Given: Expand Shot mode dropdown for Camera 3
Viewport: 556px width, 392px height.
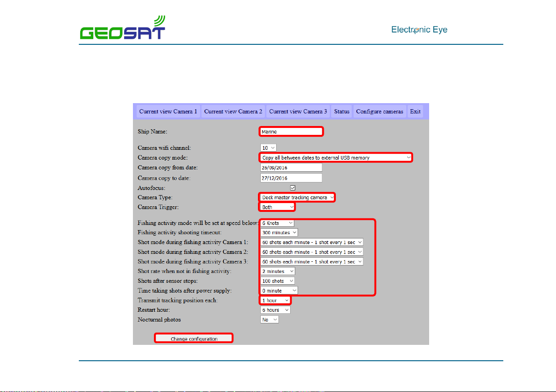Looking at the screenshot, I should click(x=312, y=262).
